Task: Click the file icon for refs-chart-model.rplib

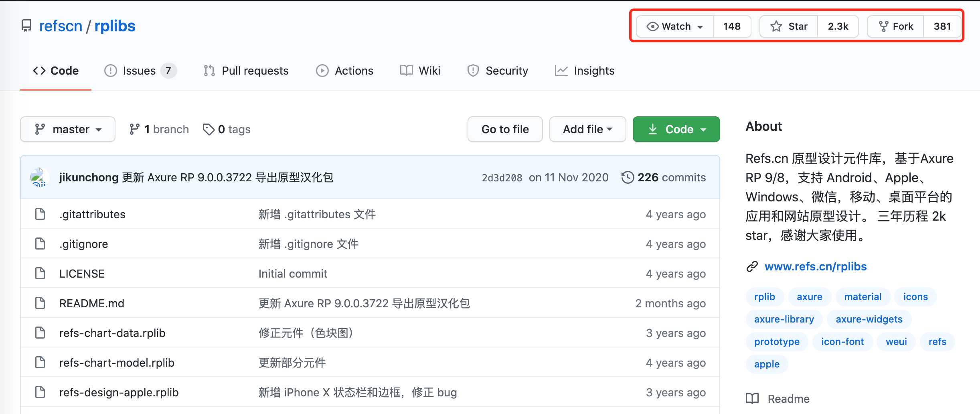Action: point(40,362)
